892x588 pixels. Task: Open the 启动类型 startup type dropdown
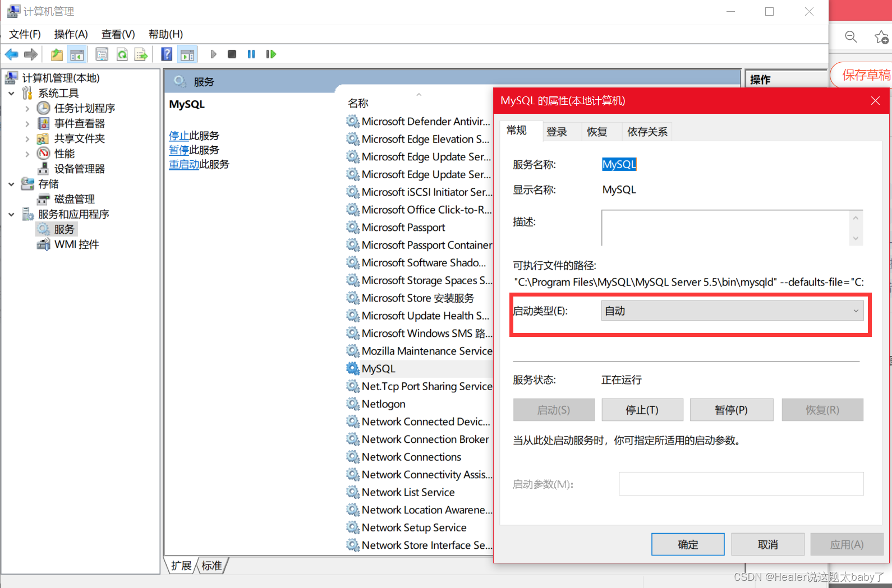click(x=733, y=311)
